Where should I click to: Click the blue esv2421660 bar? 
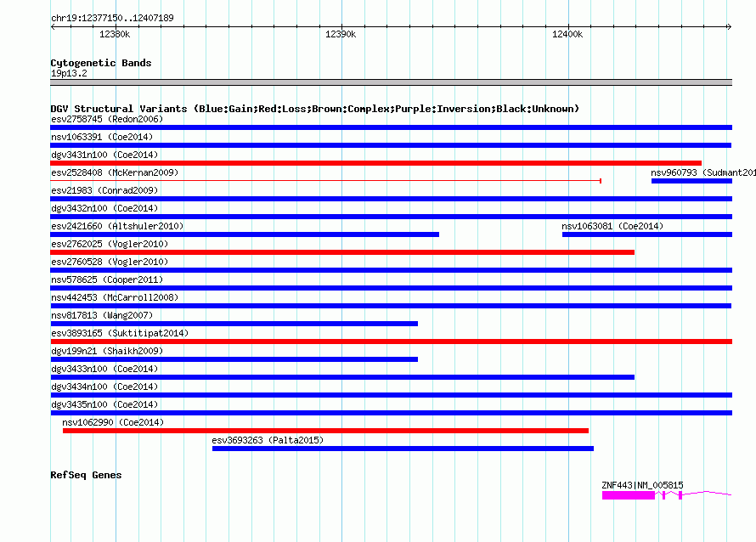coord(245,234)
